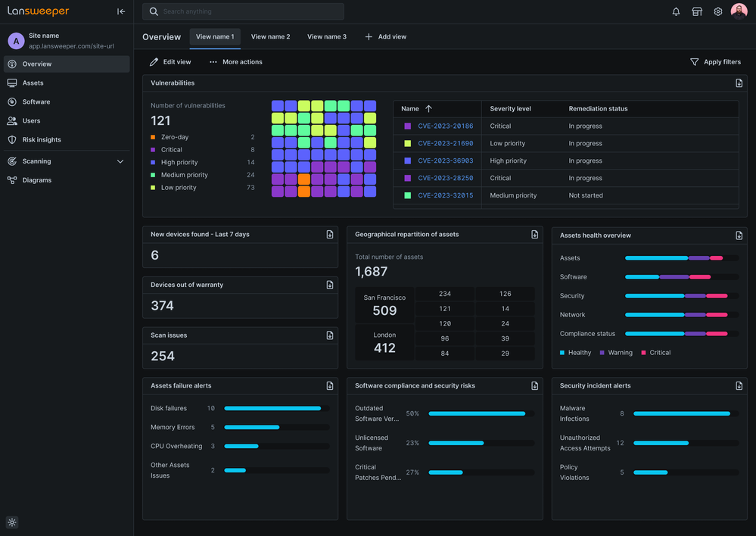Open the More actions menu
Viewport: 756px width, 536px height.
click(213, 61)
